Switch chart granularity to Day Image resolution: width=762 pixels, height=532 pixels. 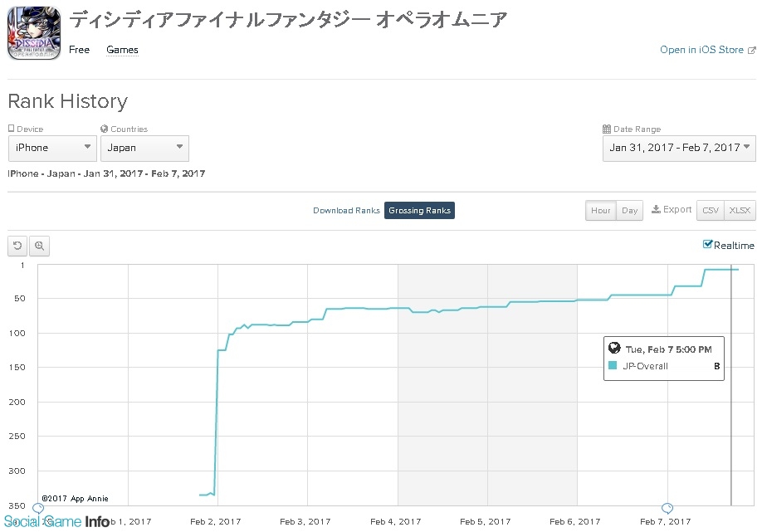click(x=630, y=211)
